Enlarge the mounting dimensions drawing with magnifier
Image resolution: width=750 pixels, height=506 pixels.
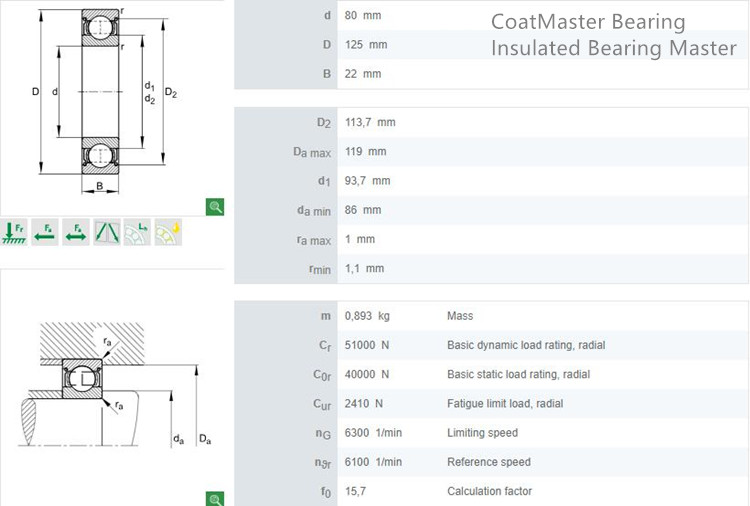point(215,499)
